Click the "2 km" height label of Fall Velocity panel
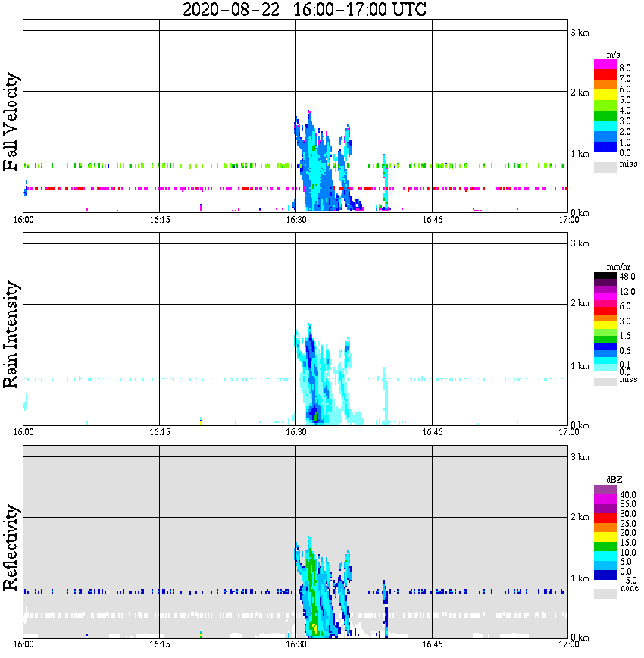Image resolution: width=644 pixels, height=658 pixels. (580, 92)
